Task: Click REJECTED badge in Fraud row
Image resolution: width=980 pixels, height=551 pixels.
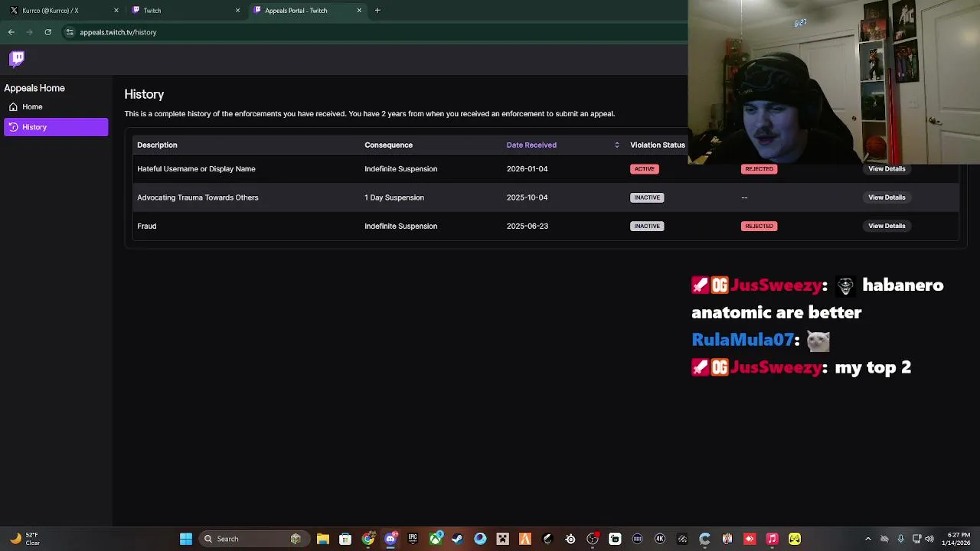Action: pyautogui.click(x=759, y=226)
